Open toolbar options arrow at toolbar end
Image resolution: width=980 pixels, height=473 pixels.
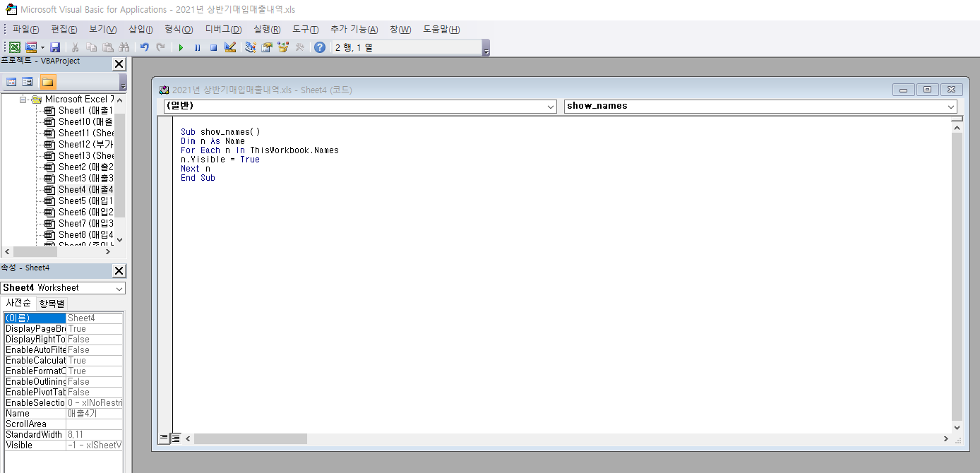(x=486, y=48)
